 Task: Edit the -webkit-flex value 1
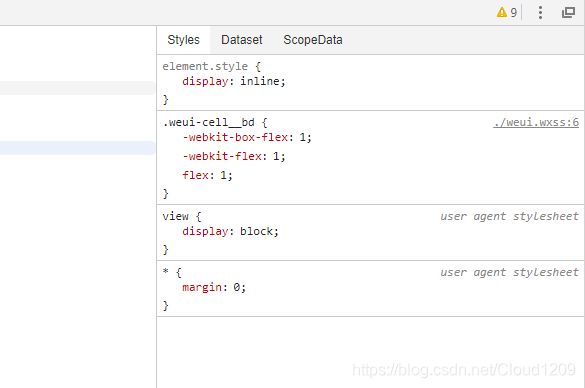point(276,156)
